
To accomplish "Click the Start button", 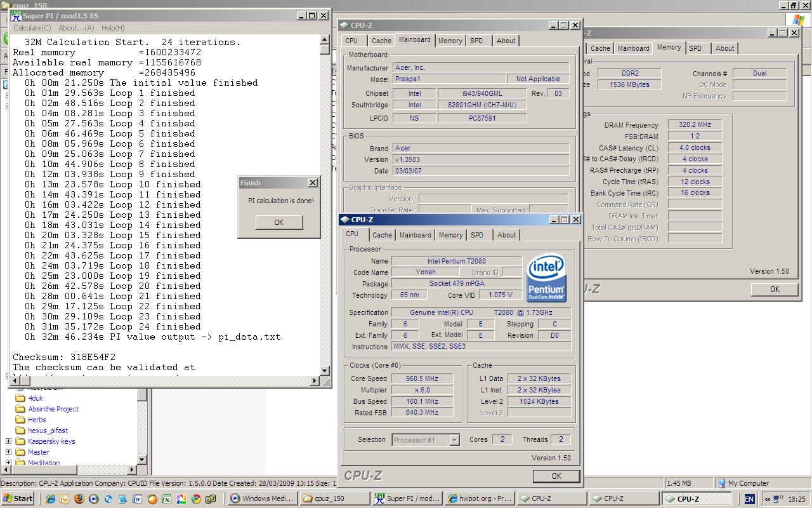I will coord(17,498).
